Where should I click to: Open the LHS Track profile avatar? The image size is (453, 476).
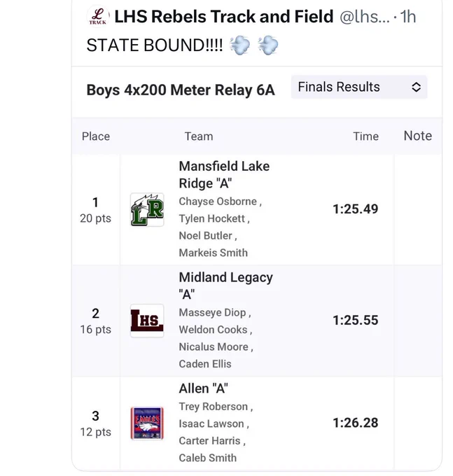point(98,17)
